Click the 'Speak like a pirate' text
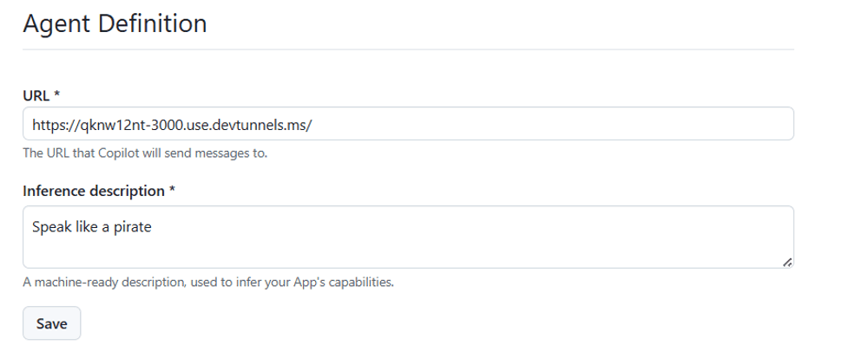868x358 pixels. coord(92,226)
